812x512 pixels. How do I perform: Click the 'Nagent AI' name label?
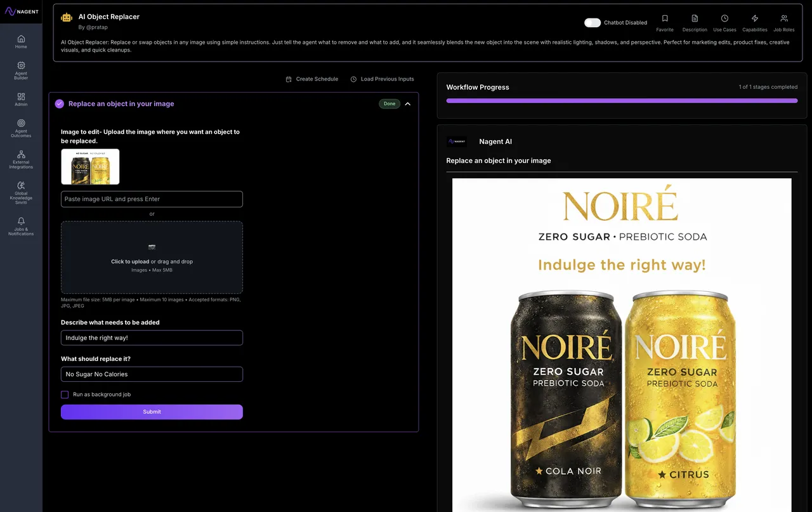click(x=495, y=142)
